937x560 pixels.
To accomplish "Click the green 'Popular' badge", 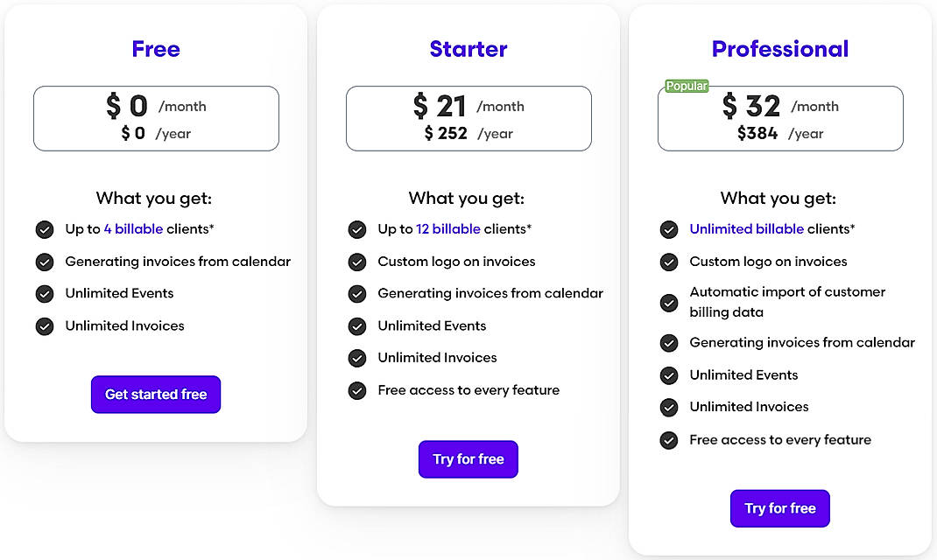I will pos(687,86).
